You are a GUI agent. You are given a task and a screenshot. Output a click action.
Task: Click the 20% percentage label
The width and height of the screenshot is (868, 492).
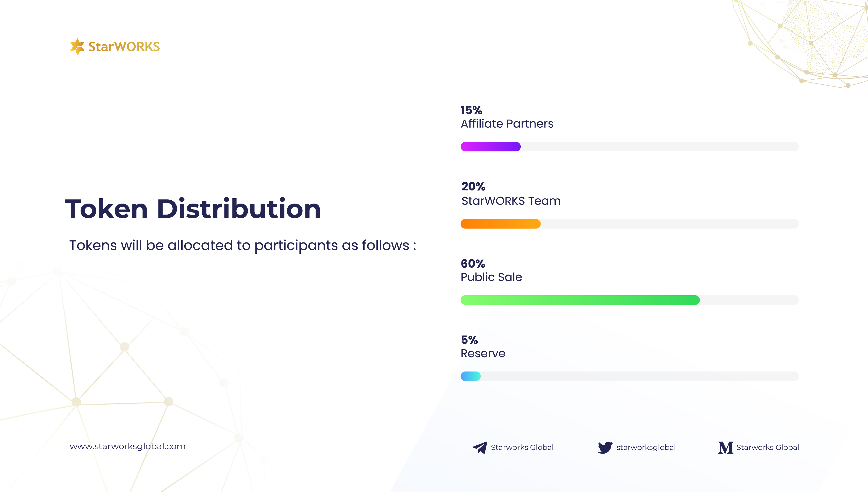pos(473,186)
